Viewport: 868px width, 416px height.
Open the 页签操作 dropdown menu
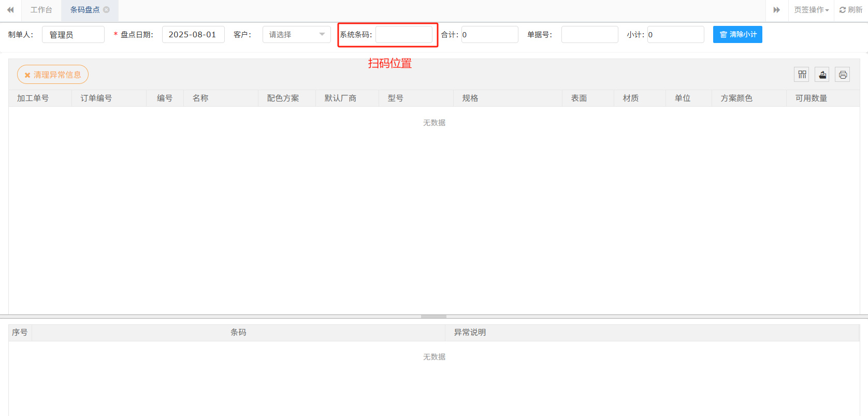point(811,10)
